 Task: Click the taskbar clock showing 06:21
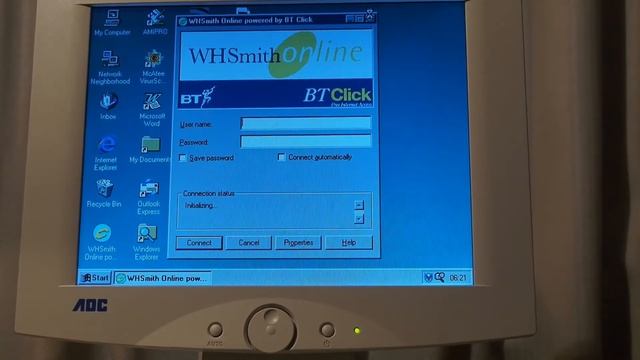458,278
